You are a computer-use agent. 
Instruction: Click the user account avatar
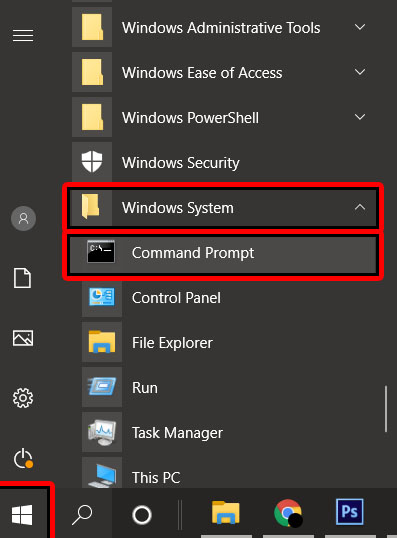[23, 219]
